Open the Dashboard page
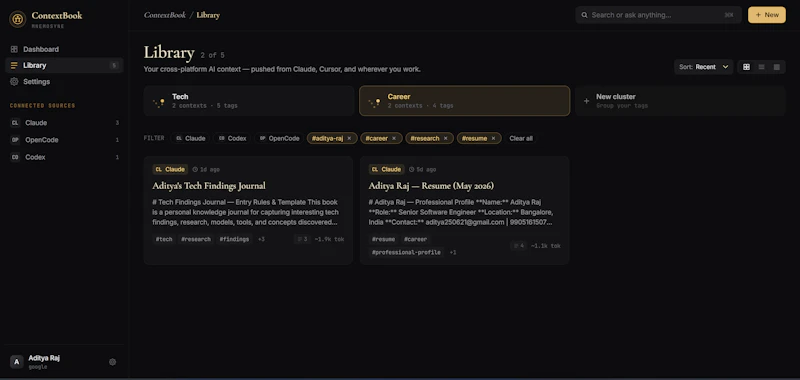The height and width of the screenshot is (380, 800). [x=64, y=49]
